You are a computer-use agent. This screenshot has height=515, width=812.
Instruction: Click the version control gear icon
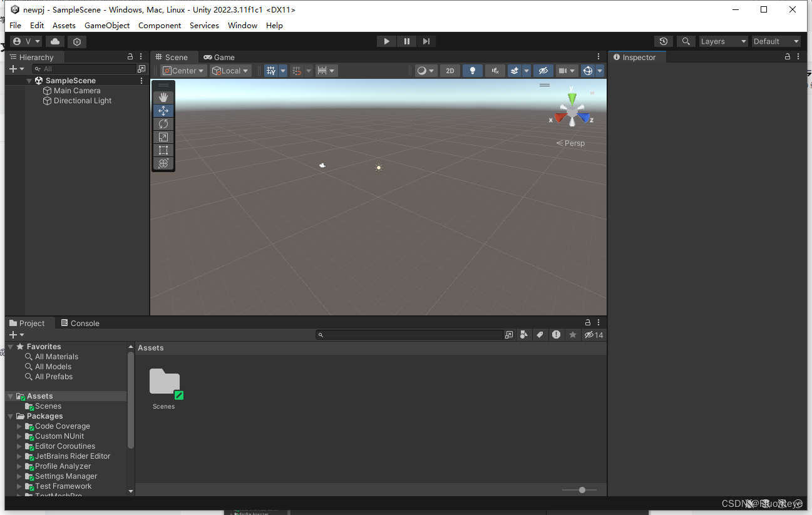coord(77,41)
